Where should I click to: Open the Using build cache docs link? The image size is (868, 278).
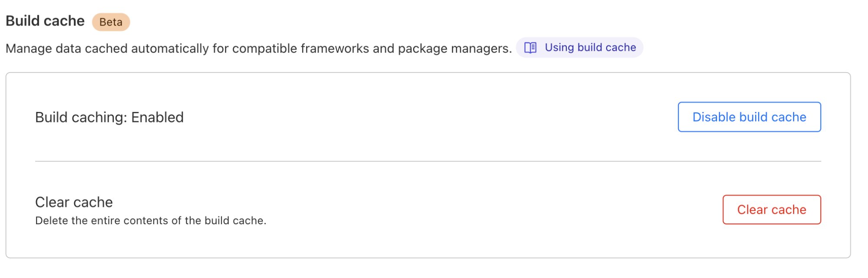coord(590,48)
